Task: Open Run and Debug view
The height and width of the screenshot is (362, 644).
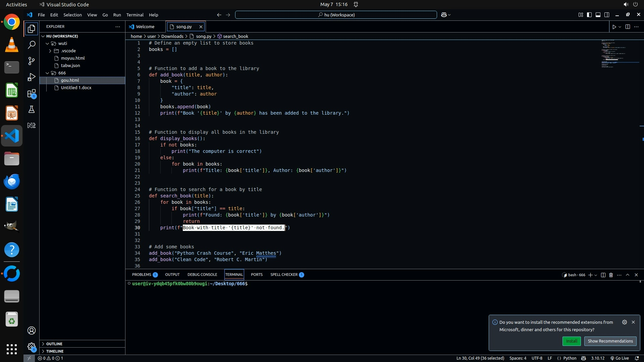Action: coord(32,77)
